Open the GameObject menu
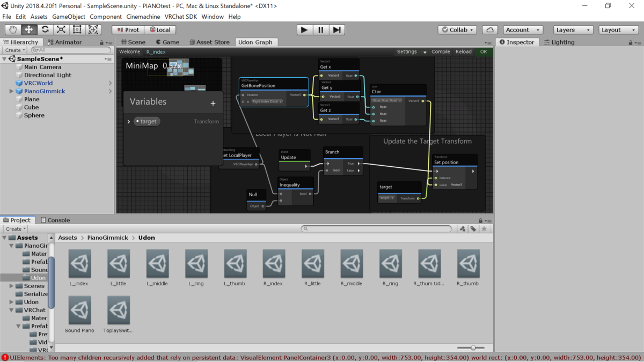This screenshot has width=644, height=362. pyautogui.click(x=69, y=17)
